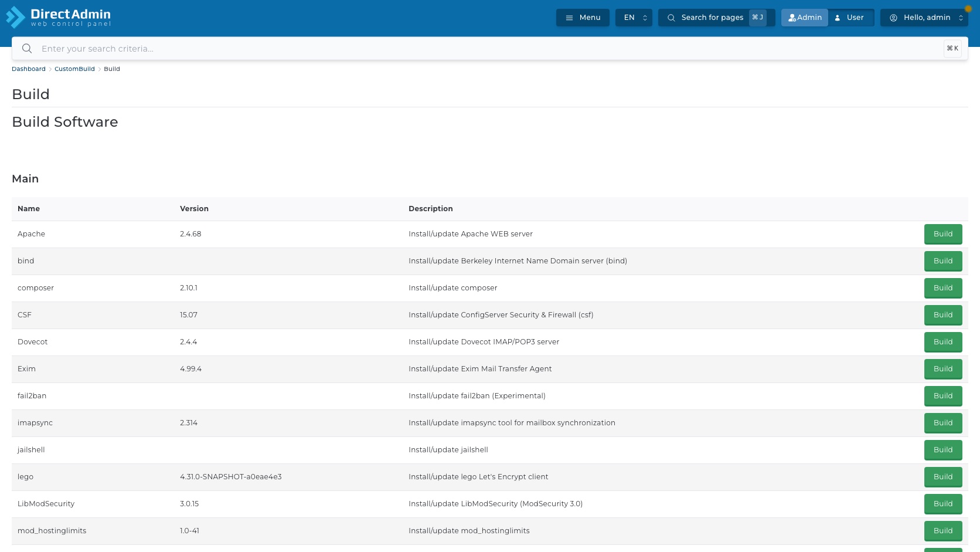Image resolution: width=980 pixels, height=552 pixels.
Task: Build lego
Action: [x=943, y=477]
